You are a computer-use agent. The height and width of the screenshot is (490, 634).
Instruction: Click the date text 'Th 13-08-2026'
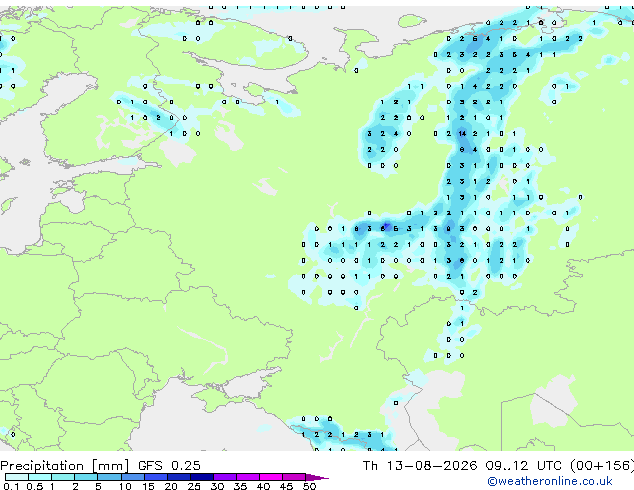pyautogui.click(x=420, y=465)
